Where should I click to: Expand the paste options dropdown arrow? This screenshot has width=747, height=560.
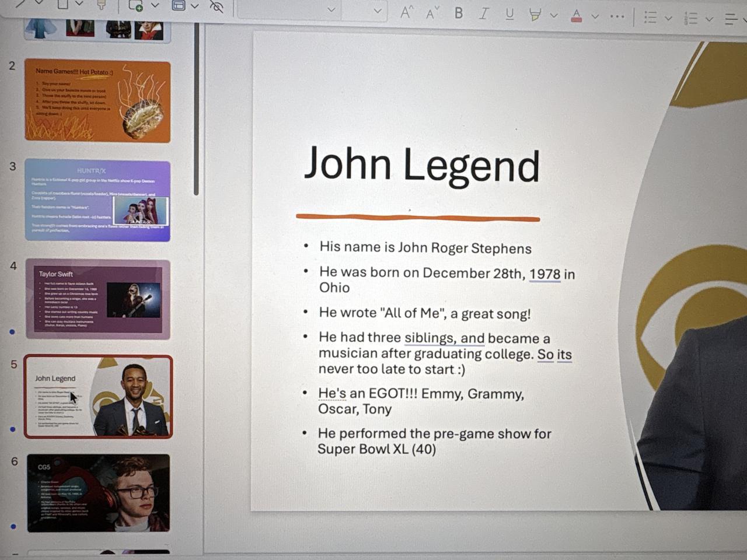(x=79, y=4)
